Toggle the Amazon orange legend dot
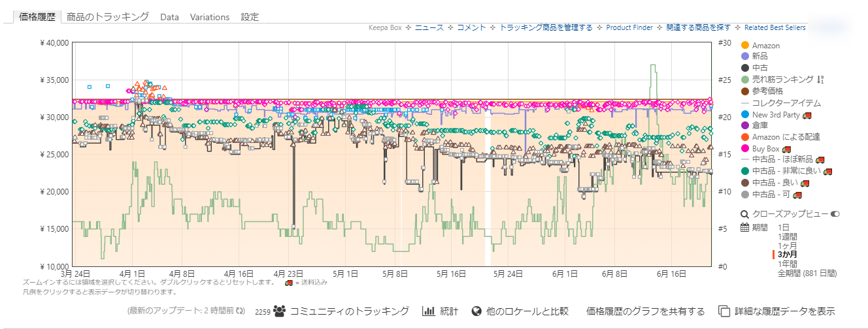Image resolution: width=868 pixels, height=329 pixels. (744, 46)
